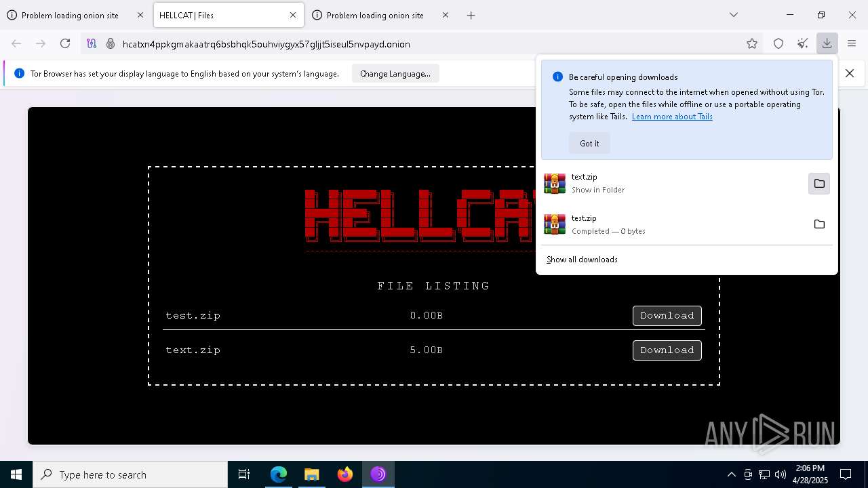Expand hidden system tray icons
The height and width of the screenshot is (488, 868).
[x=731, y=474]
